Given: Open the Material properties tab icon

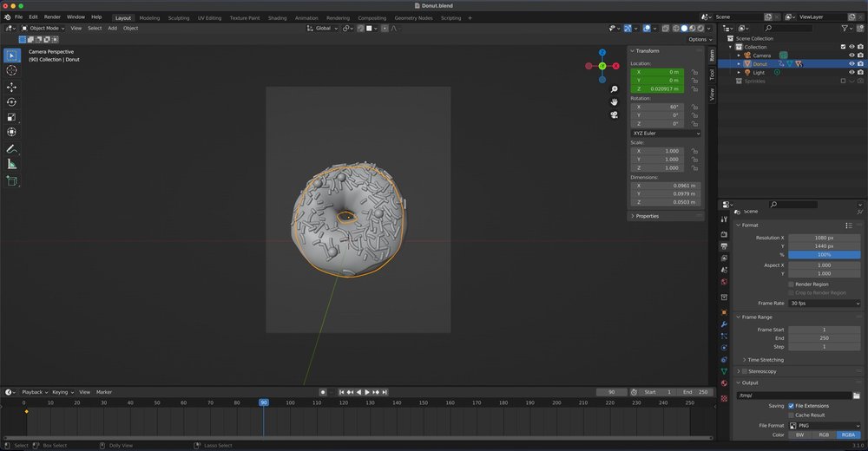Looking at the screenshot, I should 724,383.
